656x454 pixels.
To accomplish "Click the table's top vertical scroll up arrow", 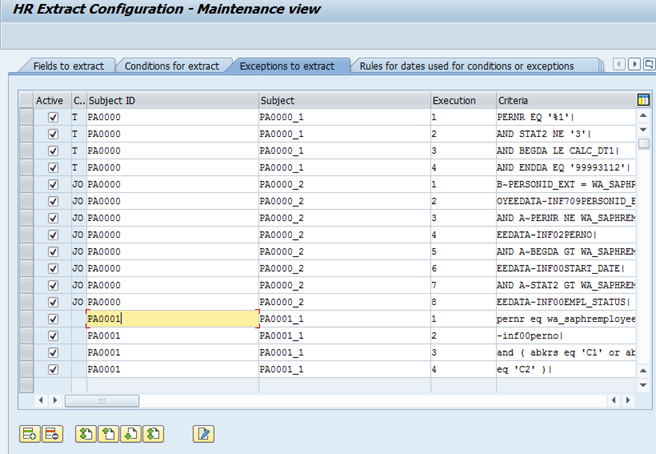I will [x=643, y=116].
